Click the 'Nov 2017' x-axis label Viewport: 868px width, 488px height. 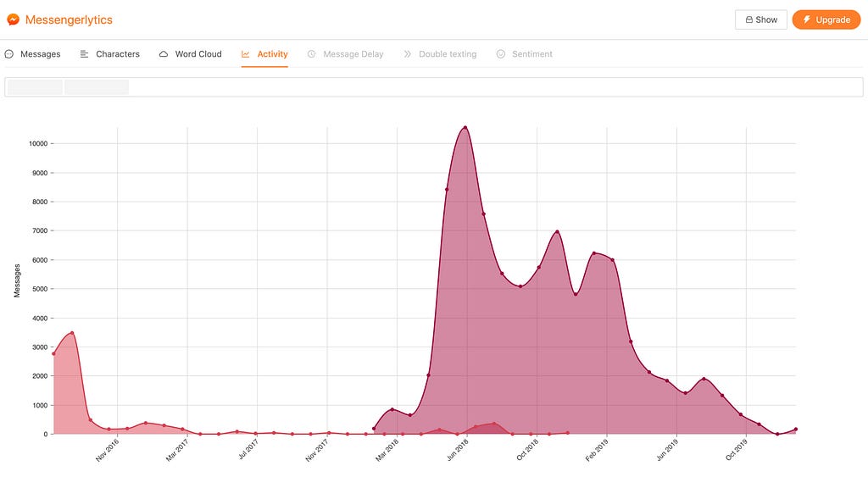(318, 451)
